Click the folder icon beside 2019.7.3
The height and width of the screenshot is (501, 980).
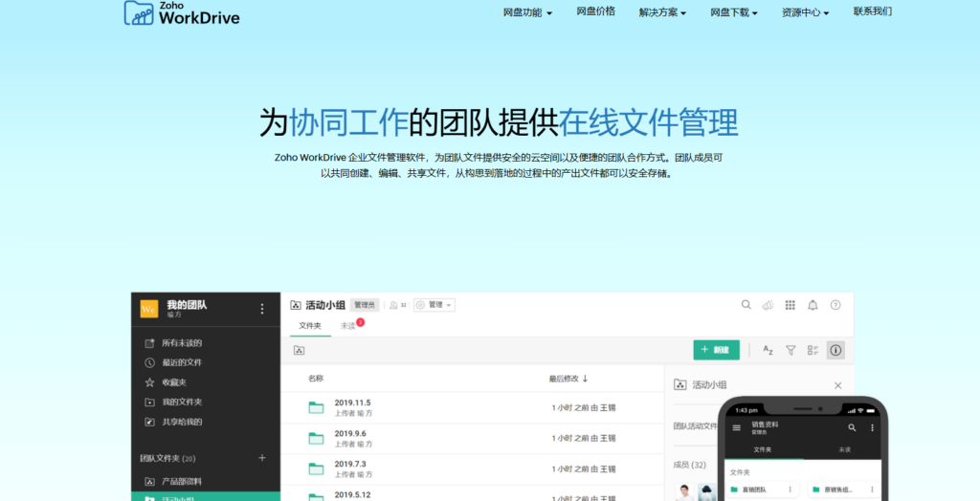coord(316,469)
